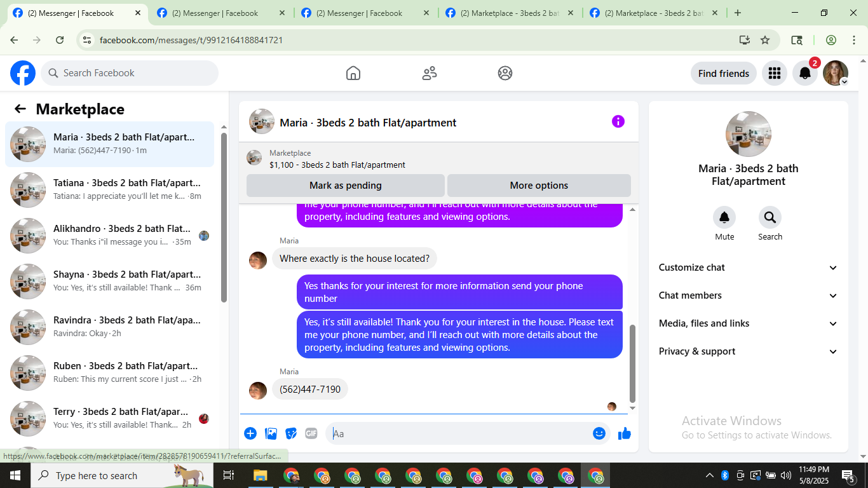
Task: Open Ruben conversation in the chat list
Action: click(x=110, y=373)
